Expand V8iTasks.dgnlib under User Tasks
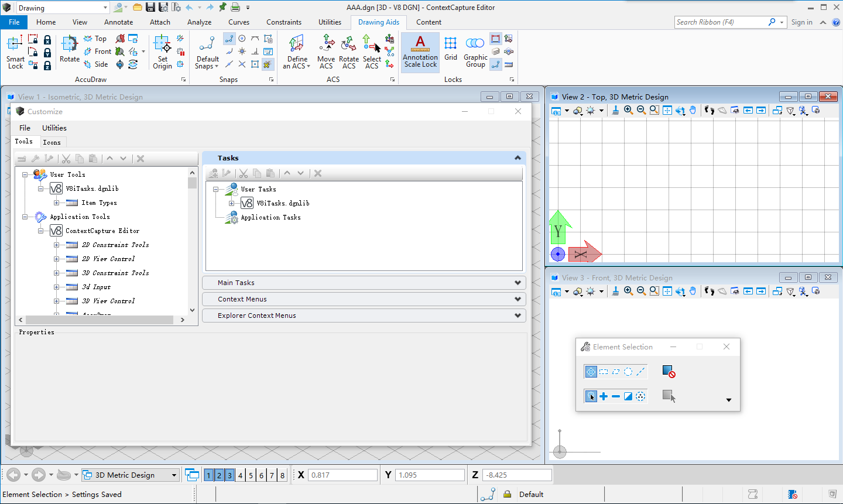Screen dimensions: 843x504 point(231,203)
